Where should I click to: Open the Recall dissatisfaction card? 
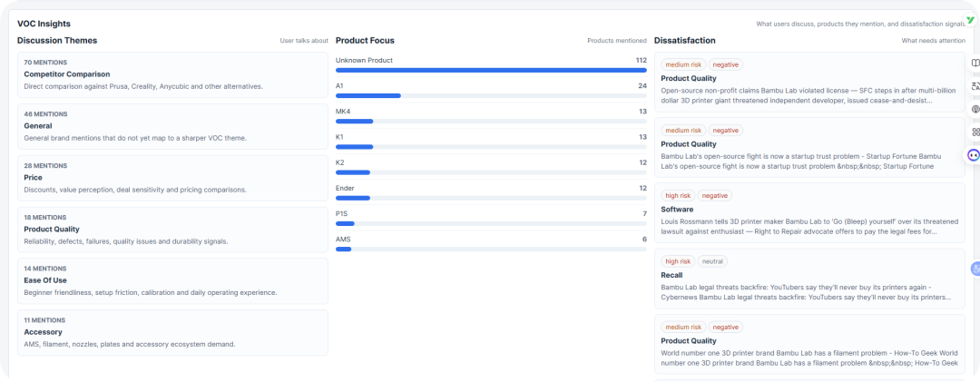pos(809,279)
